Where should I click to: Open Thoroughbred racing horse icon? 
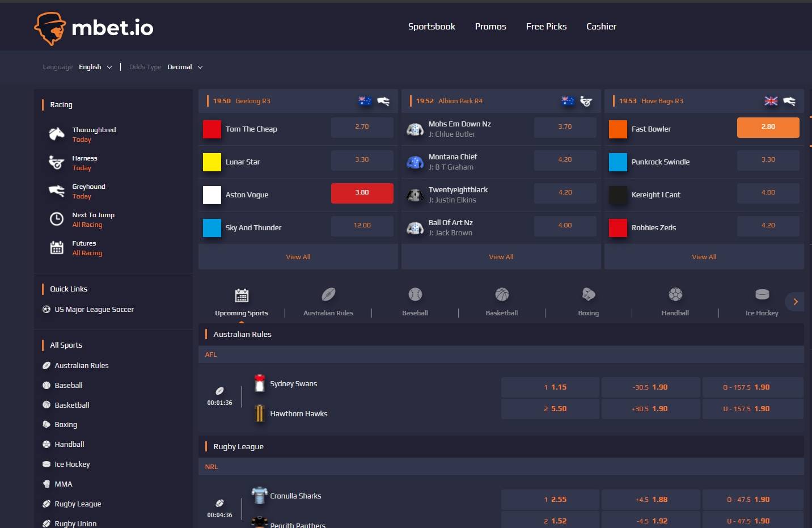point(57,134)
